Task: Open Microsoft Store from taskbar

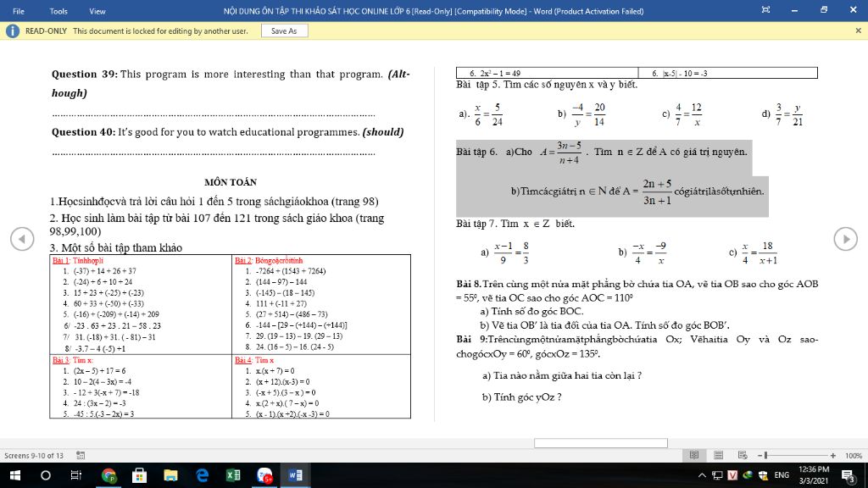Action: (x=140, y=475)
